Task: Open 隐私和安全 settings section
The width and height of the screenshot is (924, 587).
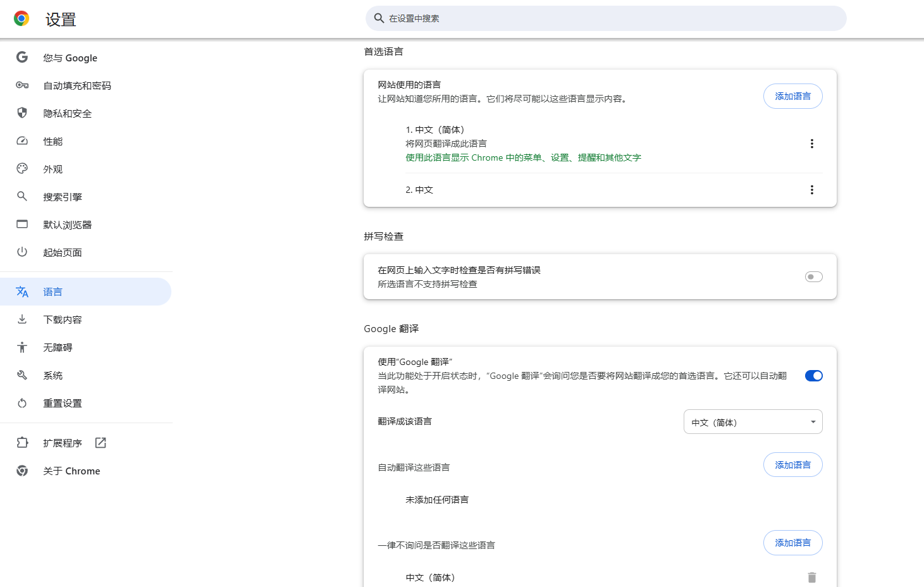Action: 86,113
